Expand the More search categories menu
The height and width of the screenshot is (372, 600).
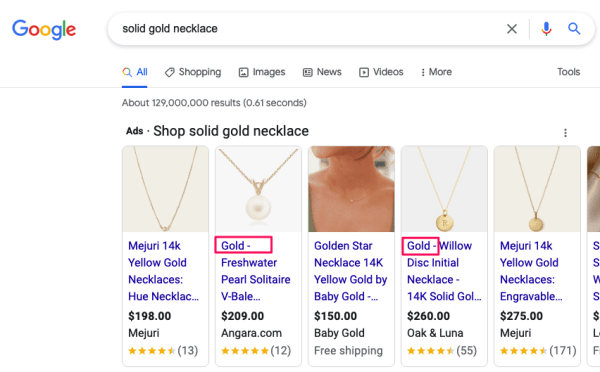[x=436, y=72]
